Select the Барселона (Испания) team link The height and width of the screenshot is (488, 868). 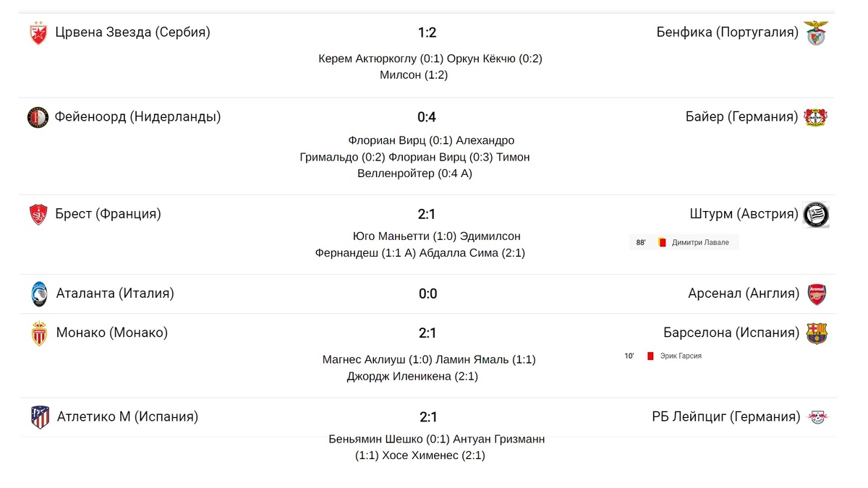point(731,333)
